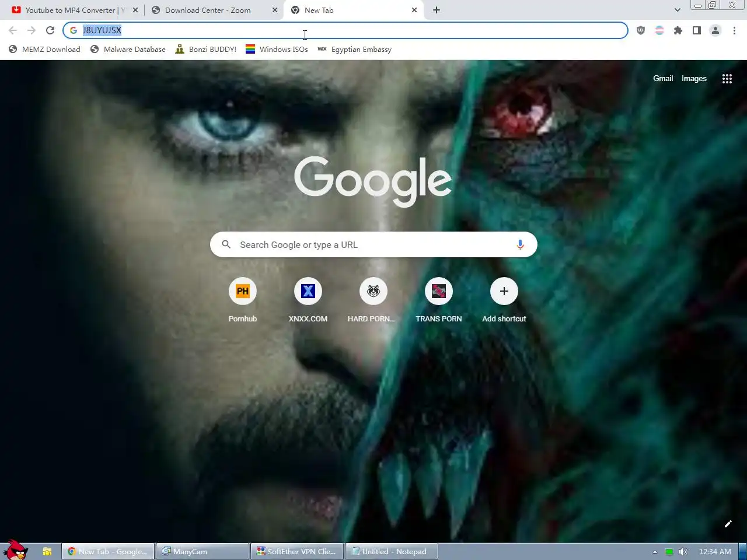The width and height of the screenshot is (747, 560).
Task: Open the XNXX.COM shortcut tile
Action: click(308, 300)
